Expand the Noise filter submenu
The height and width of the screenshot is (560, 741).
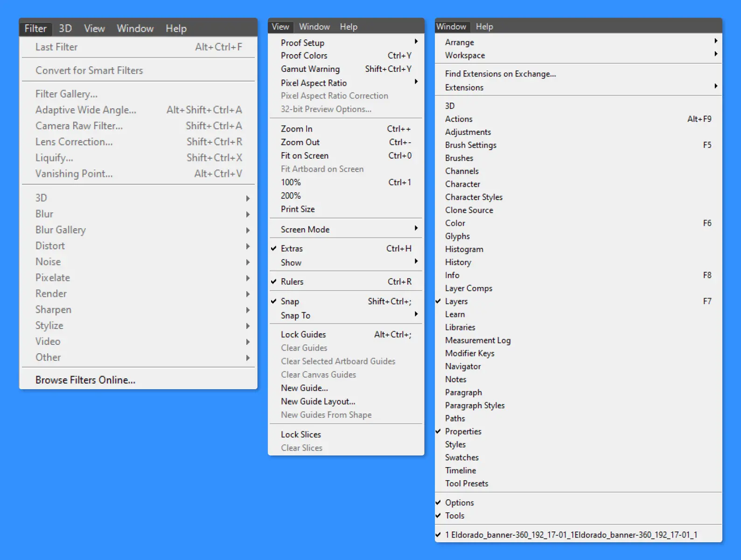pos(138,262)
